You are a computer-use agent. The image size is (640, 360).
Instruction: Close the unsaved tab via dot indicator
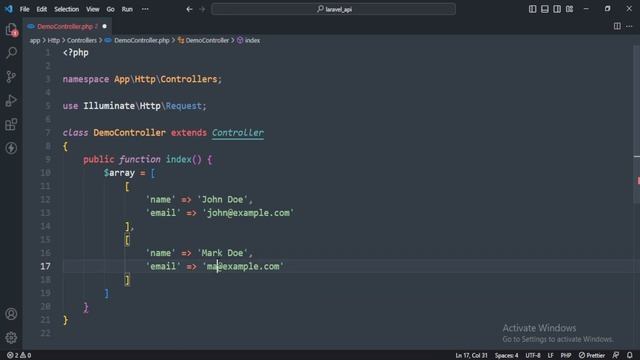(x=104, y=27)
